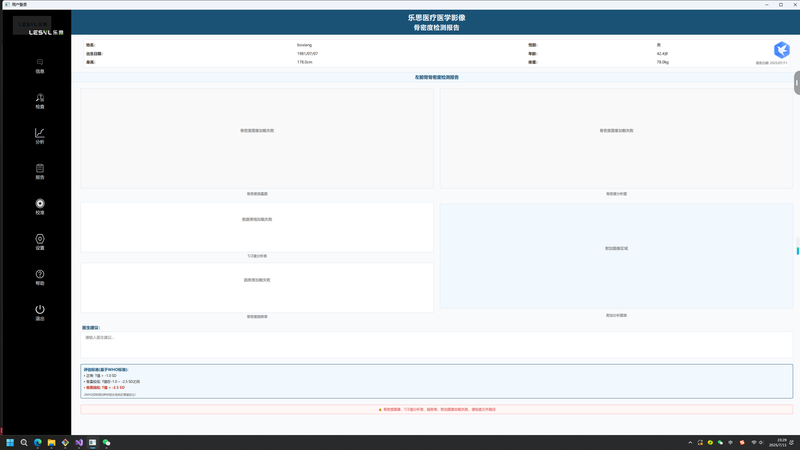Click the red error message banner text
This screenshot has width=800, height=450.
click(439, 409)
